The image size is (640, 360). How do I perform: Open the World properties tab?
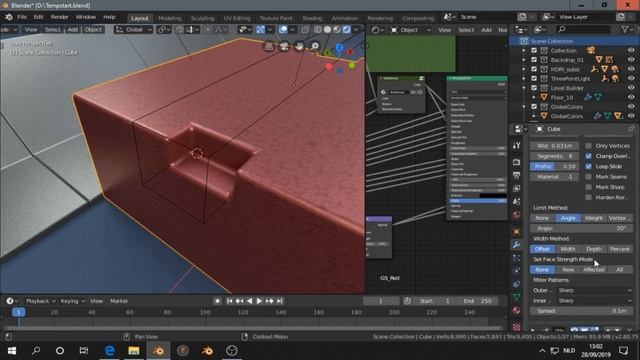[516, 215]
